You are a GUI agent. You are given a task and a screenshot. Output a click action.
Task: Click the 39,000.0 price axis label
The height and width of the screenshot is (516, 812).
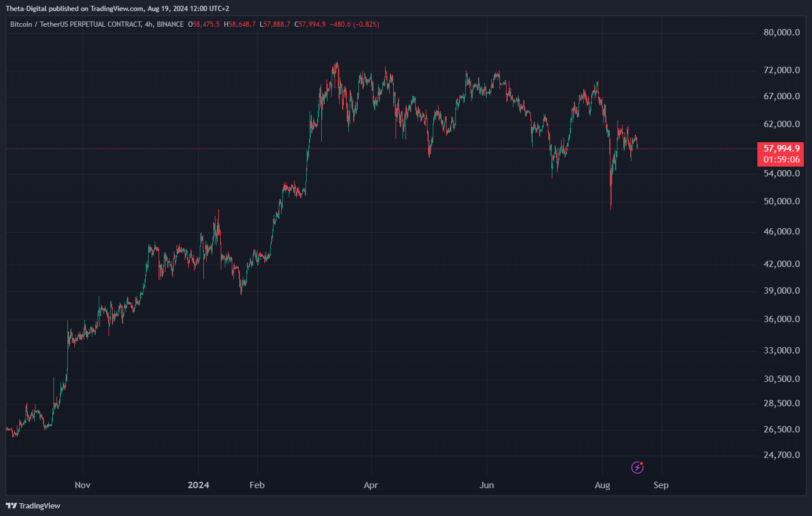point(782,291)
